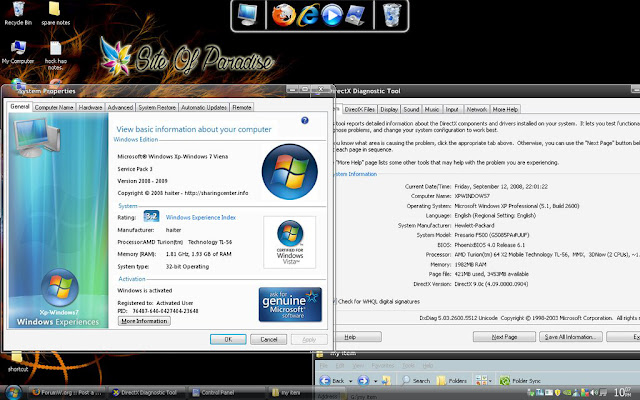Switch to the Advanced tab
Viewport: 640px width, 400px height.
[120, 107]
